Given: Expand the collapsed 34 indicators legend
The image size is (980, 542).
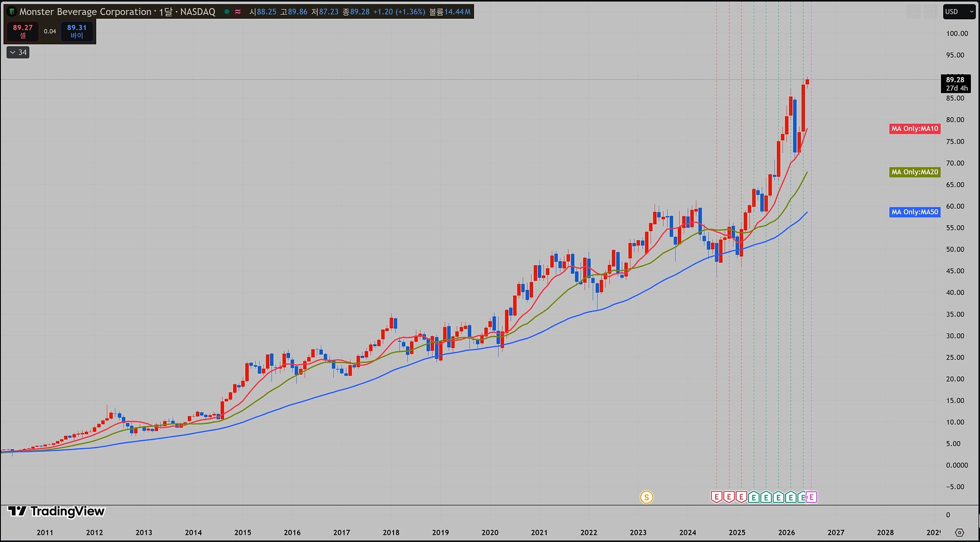Looking at the screenshot, I should (x=18, y=52).
